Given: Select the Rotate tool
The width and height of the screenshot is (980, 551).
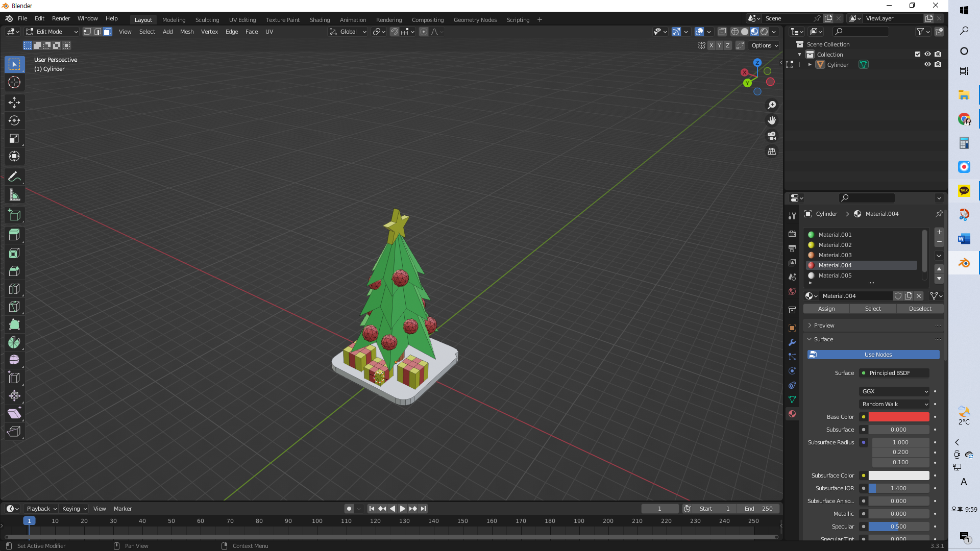Looking at the screenshot, I should click(14, 120).
